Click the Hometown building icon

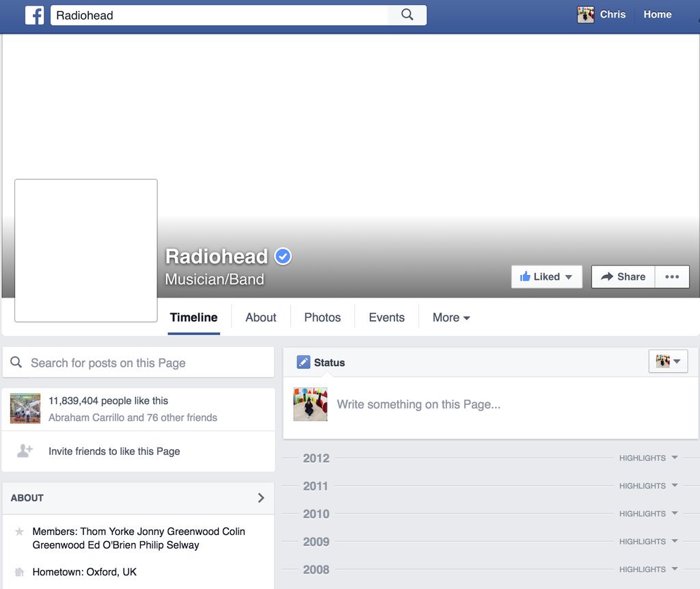[x=19, y=572]
